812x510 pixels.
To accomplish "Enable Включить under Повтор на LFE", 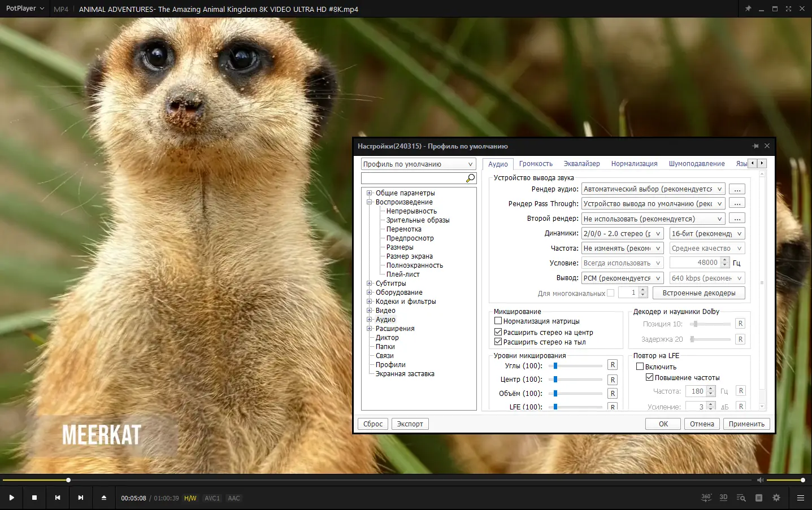I will click(640, 366).
